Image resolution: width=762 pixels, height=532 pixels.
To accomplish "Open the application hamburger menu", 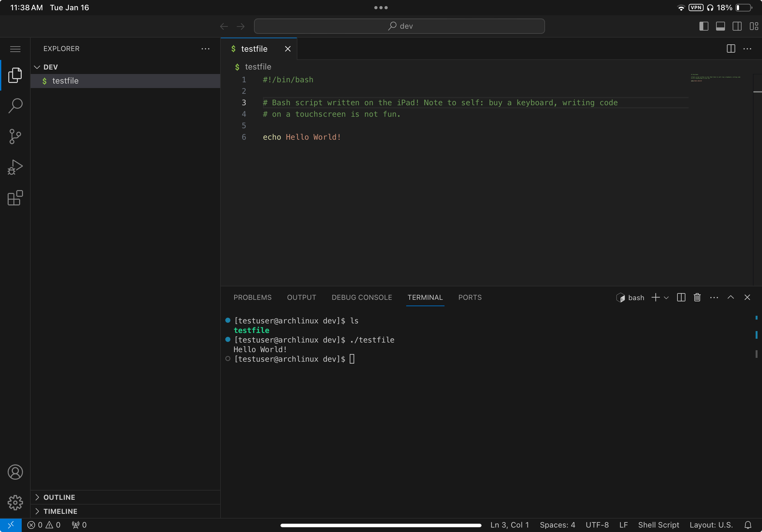I will coord(15,49).
